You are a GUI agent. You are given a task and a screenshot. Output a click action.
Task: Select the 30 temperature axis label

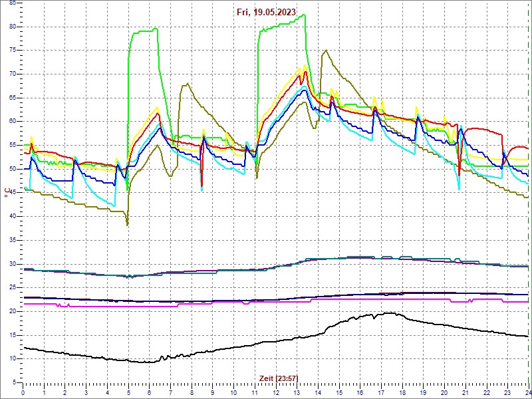pos(12,264)
